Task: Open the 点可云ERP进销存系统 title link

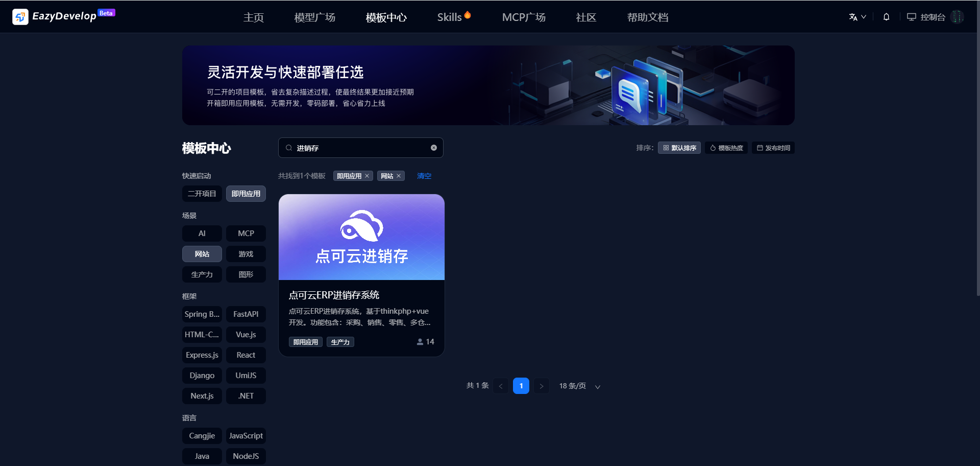Action: click(x=334, y=295)
